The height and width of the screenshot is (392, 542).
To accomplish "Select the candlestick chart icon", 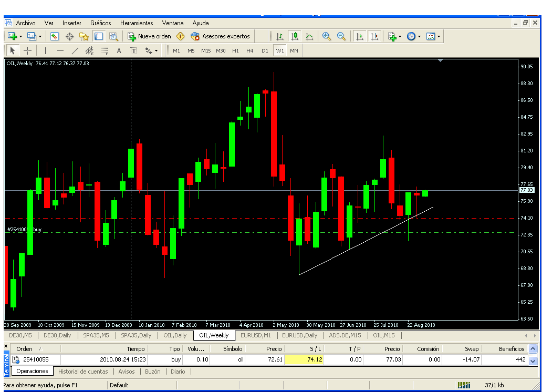I will pyautogui.click(x=295, y=36).
